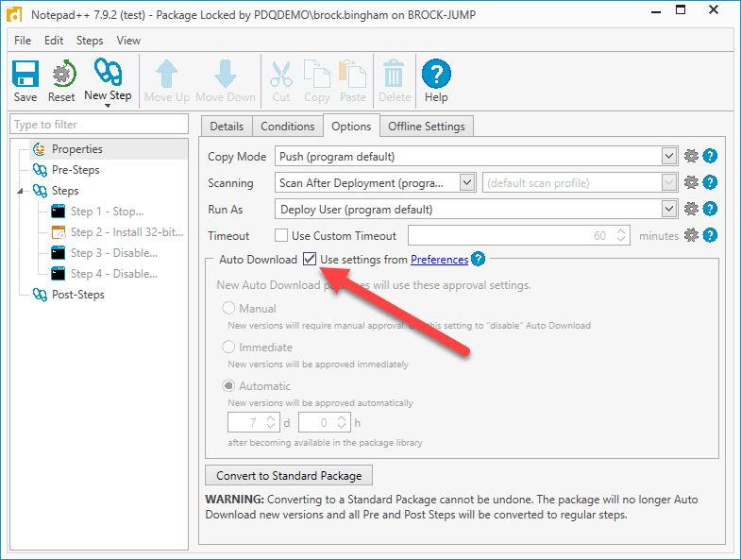Screen dimensions: 741x560
Task: Click Convert to Standard Package button
Action: [289, 475]
